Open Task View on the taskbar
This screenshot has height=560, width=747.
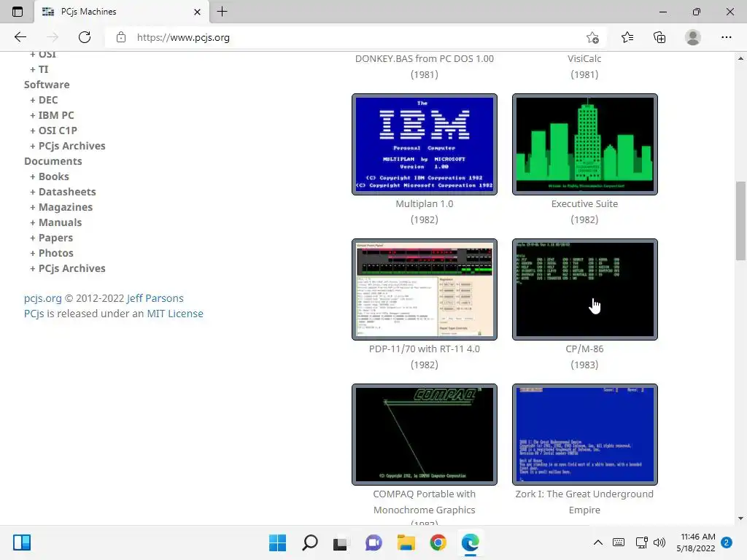coord(340,542)
